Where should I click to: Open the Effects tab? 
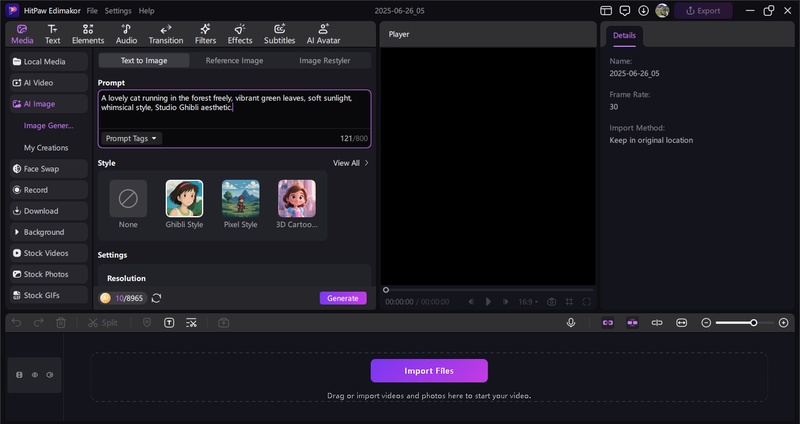point(240,34)
